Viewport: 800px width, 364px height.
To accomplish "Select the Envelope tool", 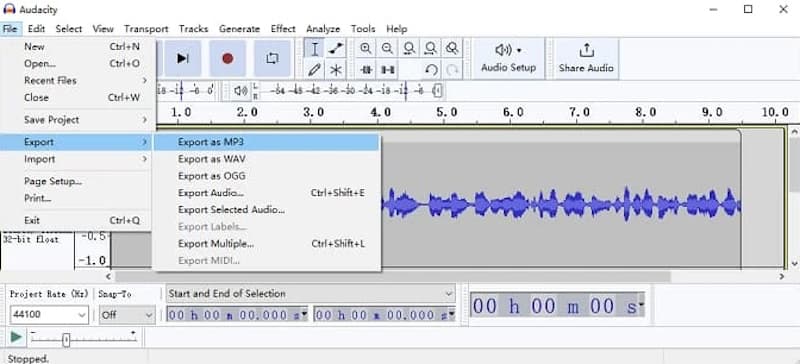I will [x=336, y=49].
